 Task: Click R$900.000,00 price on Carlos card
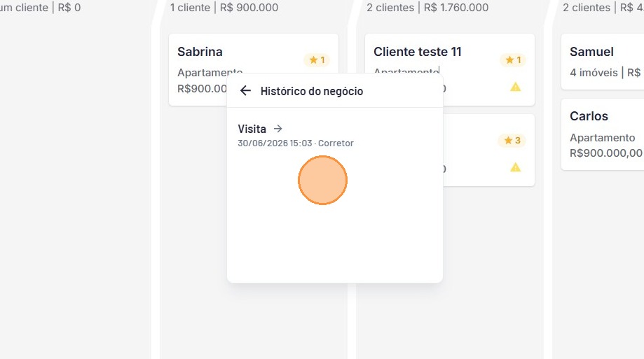[x=605, y=153]
